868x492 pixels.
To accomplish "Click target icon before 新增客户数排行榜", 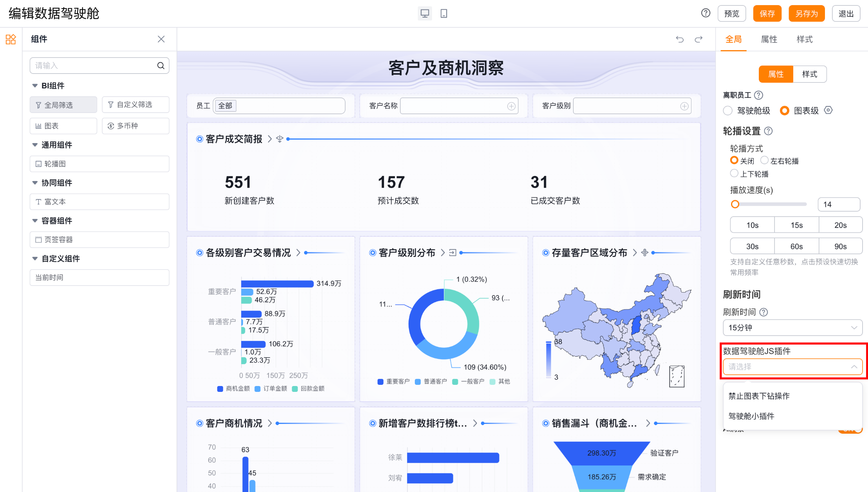I will 373,423.
